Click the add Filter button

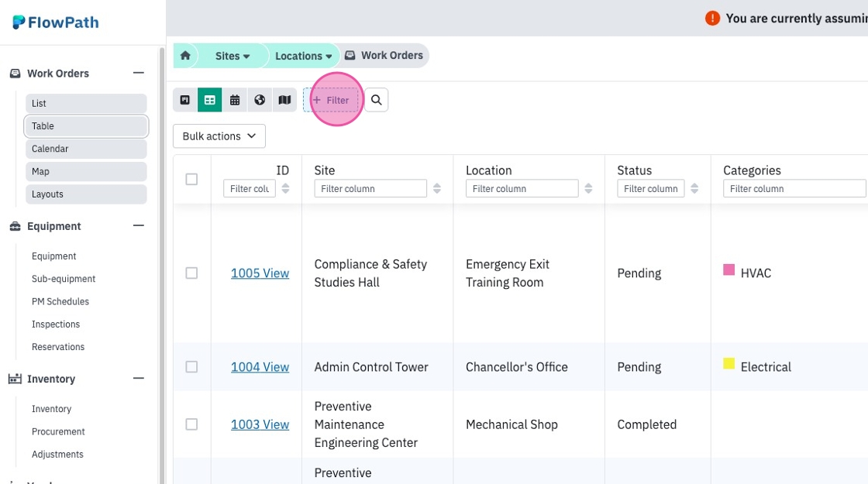tap(330, 100)
